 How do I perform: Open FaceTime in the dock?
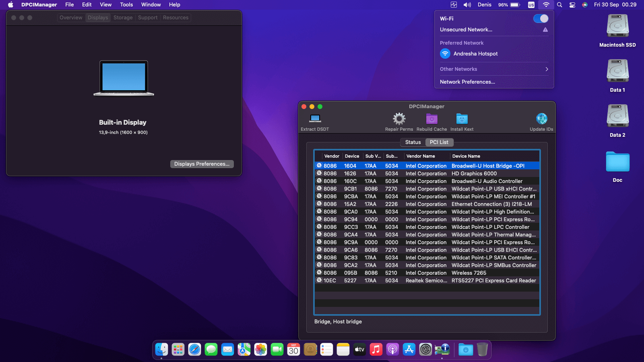(277, 350)
